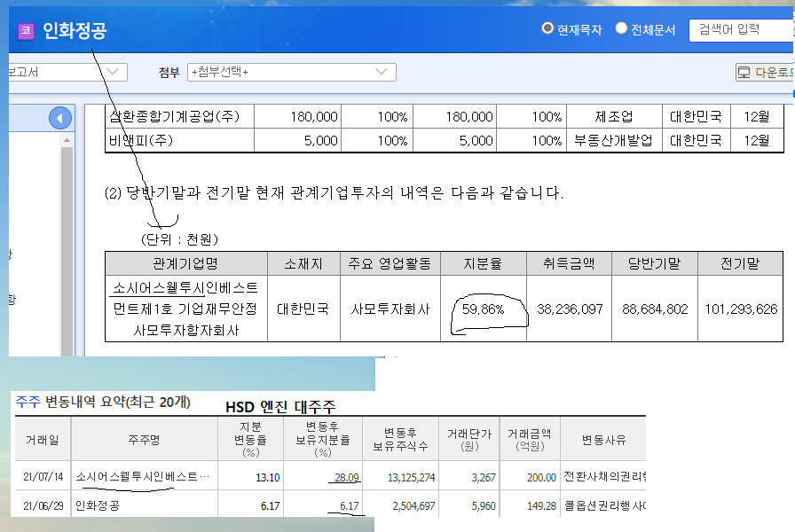795x532 pixels.
Task: Select the 현재목차 radio button
Action: pos(547,29)
